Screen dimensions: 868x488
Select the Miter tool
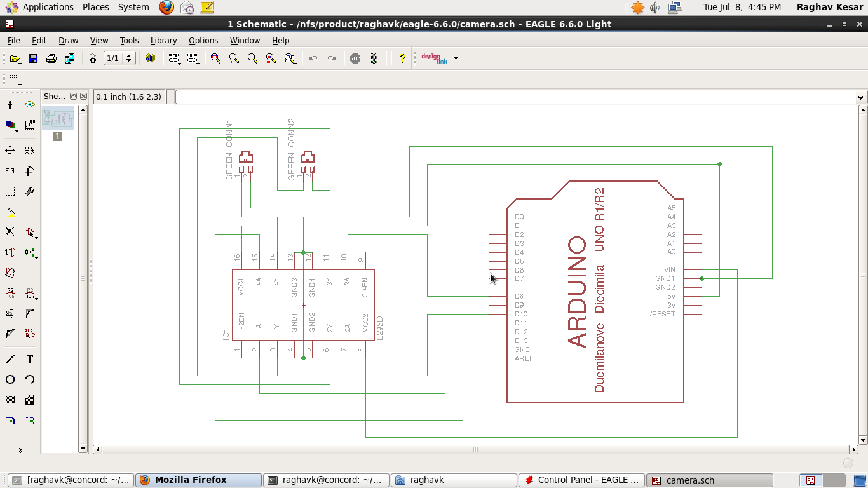coord(30,313)
